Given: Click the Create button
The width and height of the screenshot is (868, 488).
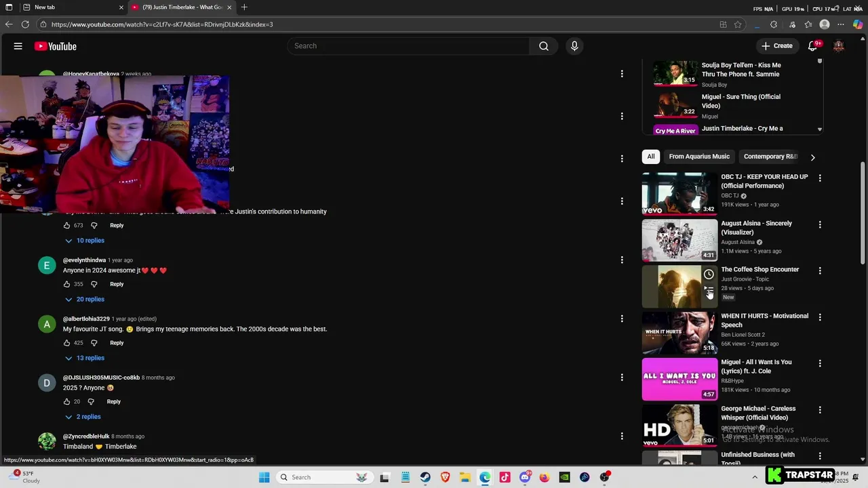Looking at the screenshot, I should tap(776, 46).
